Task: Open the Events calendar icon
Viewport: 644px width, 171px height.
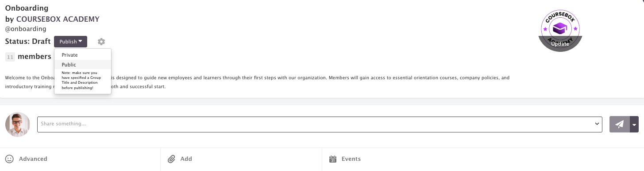Action: pos(333,159)
